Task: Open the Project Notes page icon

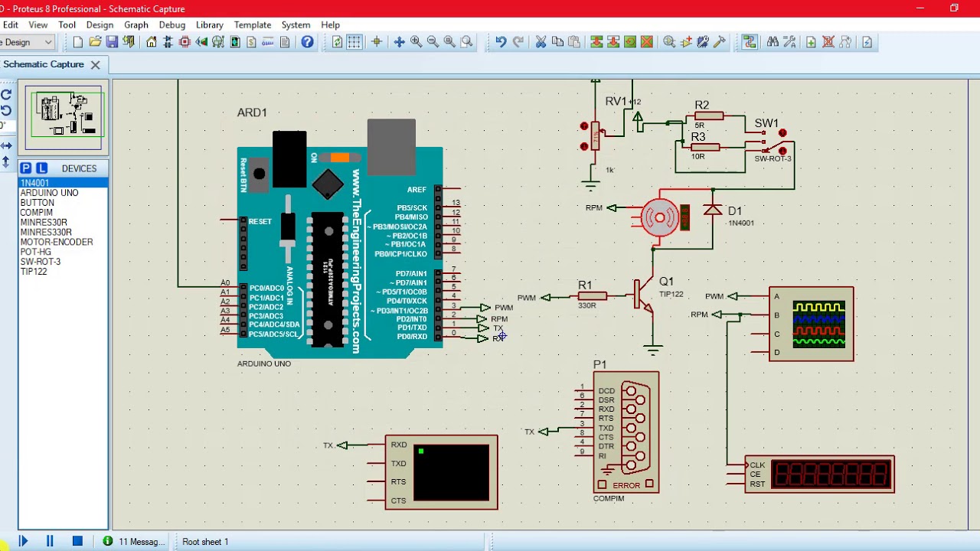Action: pyautogui.click(x=285, y=42)
